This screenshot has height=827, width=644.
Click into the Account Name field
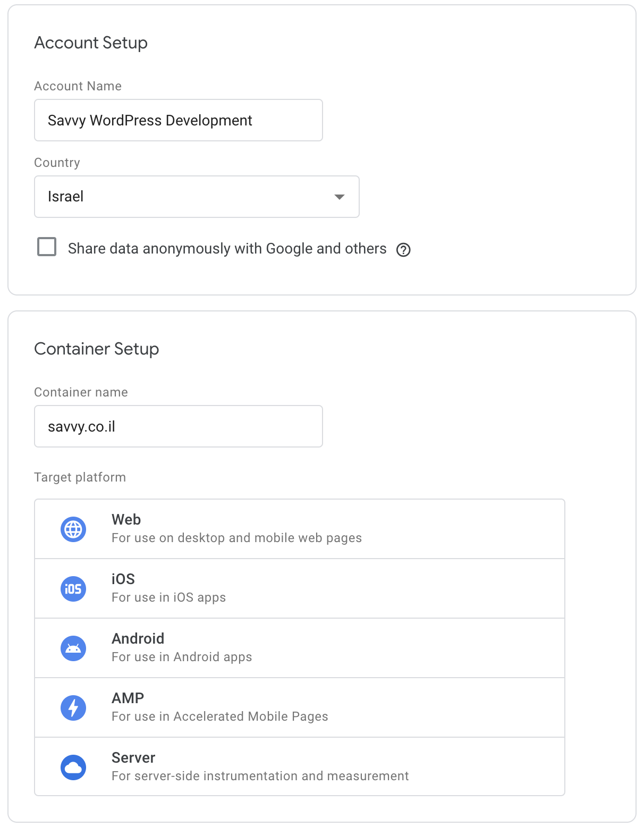179,120
